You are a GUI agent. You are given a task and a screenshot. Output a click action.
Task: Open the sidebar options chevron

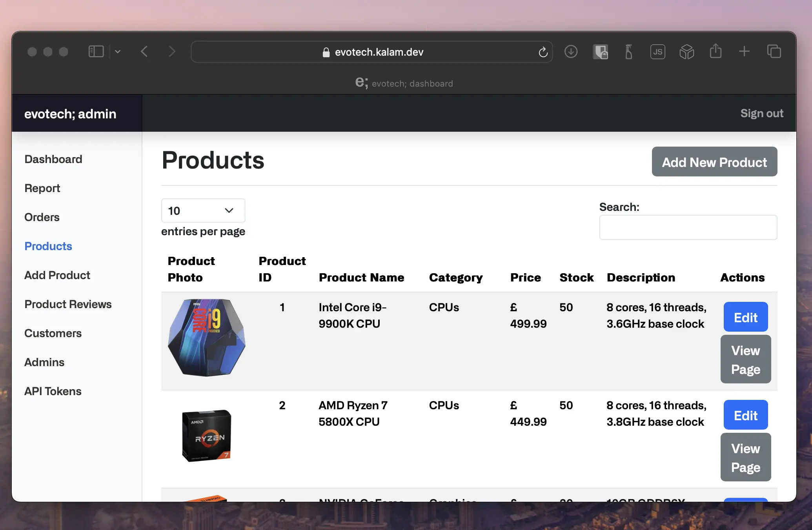118,52
